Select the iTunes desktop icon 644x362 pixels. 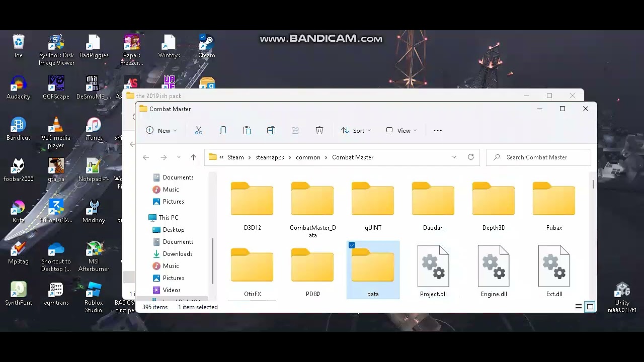[94, 129]
